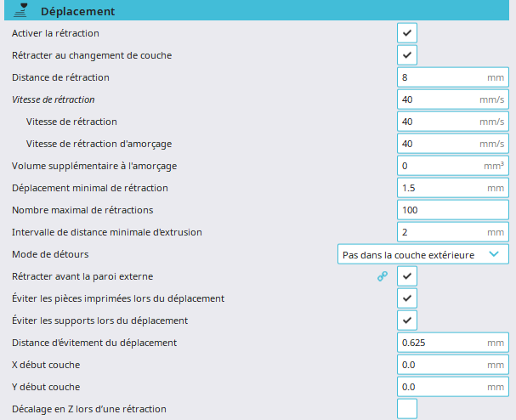Viewport: 516px width, 420px height.
Task: Click the Distance de rétraction field
Action: pyautogui.click(x=453, y=77)
